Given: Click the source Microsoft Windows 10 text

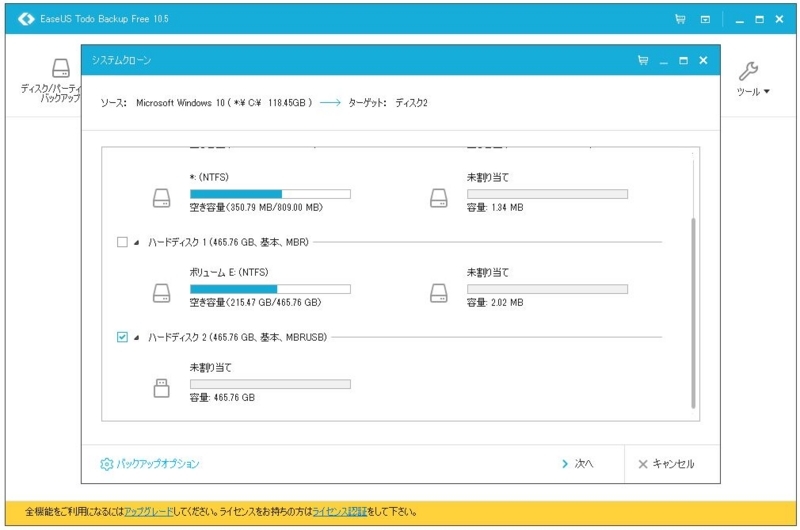Looking at the screenshot, I should (224, 103).
